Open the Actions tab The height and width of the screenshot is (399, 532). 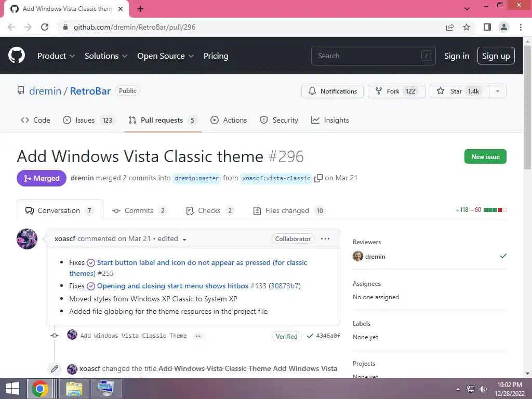(x=229, y=120)
